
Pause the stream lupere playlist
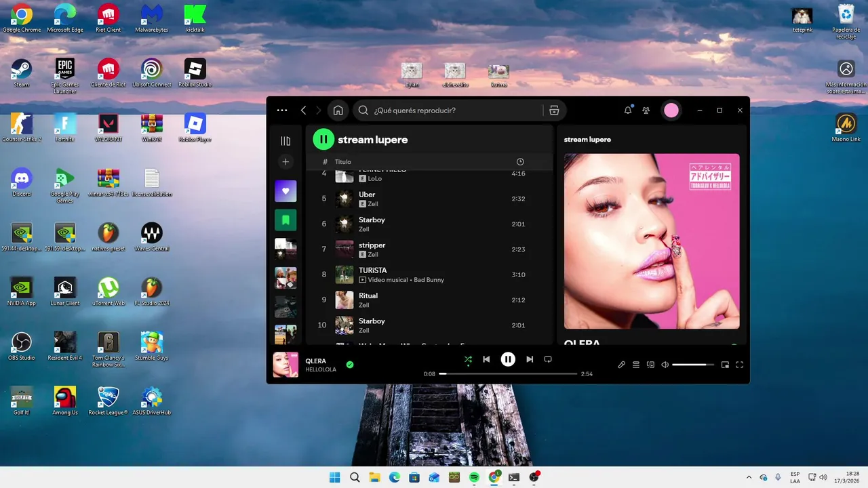click(x=323, y=140)
